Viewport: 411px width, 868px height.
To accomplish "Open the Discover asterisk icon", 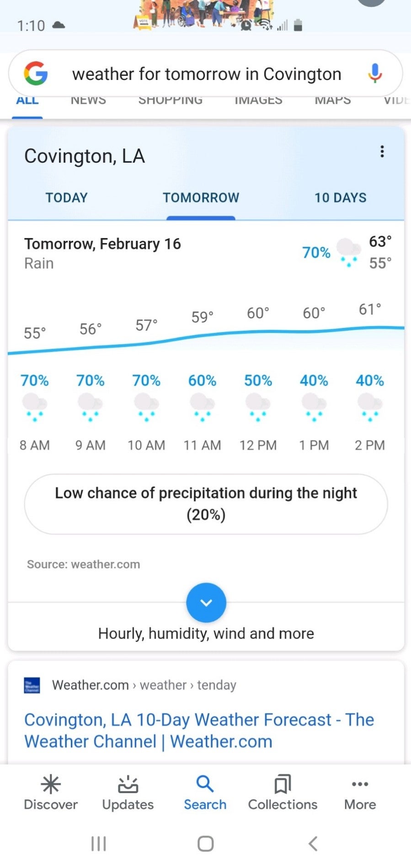I will point(51,784).
